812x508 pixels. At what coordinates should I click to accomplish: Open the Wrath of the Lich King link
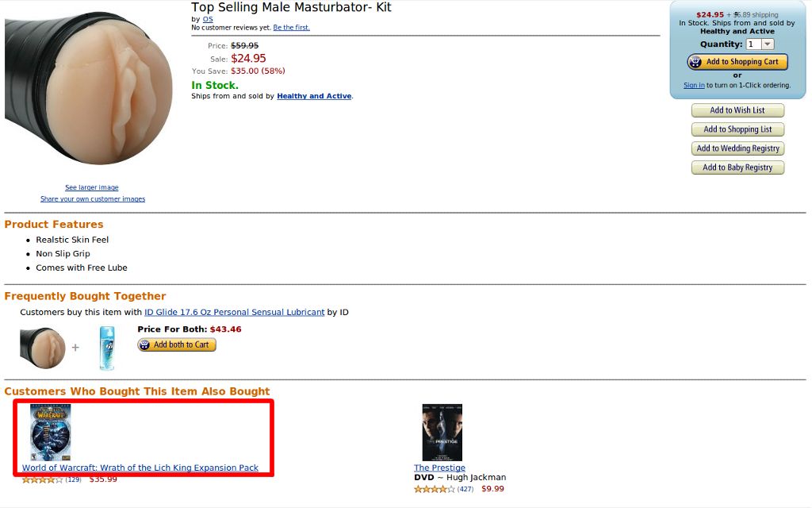coord(140,468)
